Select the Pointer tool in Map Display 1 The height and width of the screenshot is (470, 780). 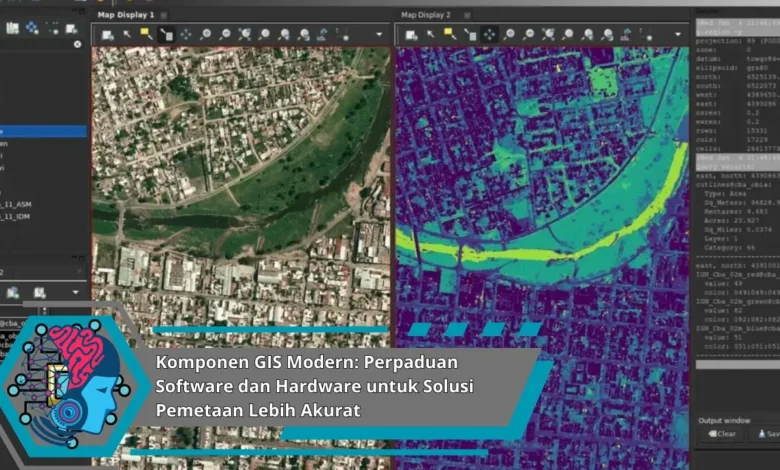(x=127, y=34)
